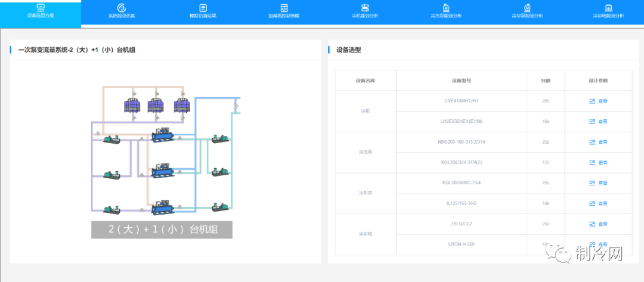This screenshot has height=282, width=644.
Task: Go to the 模拟仿真结果 tab
Action: [x=203, y=11]
